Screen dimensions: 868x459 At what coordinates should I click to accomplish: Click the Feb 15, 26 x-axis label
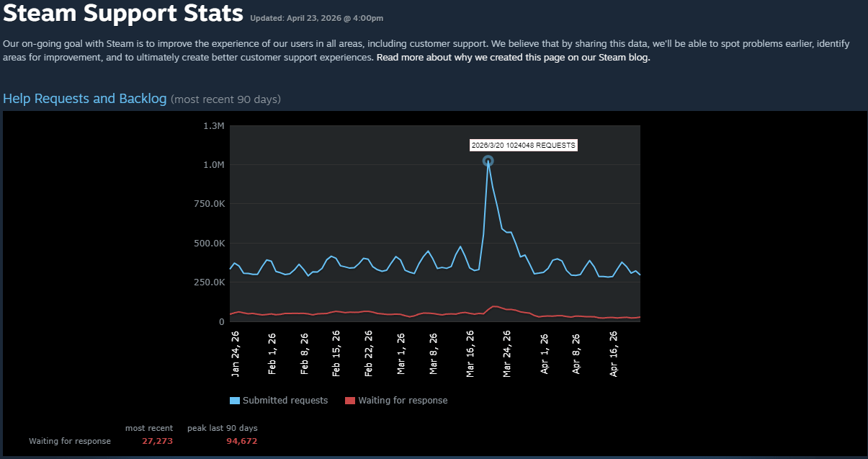336,354
